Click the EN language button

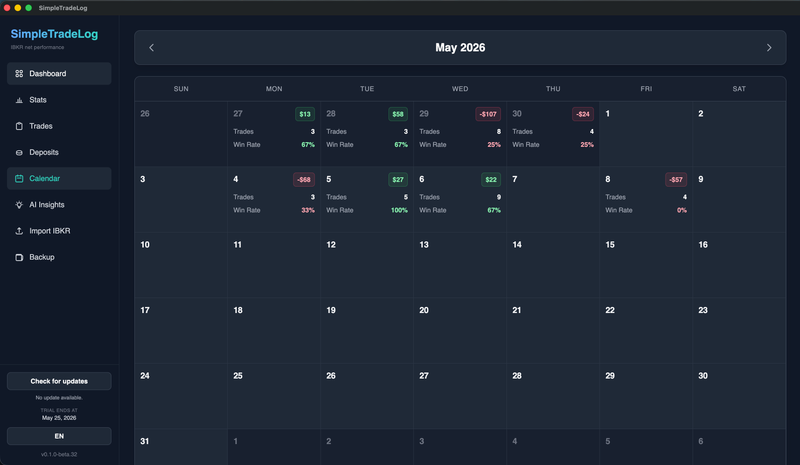[59, 436]
